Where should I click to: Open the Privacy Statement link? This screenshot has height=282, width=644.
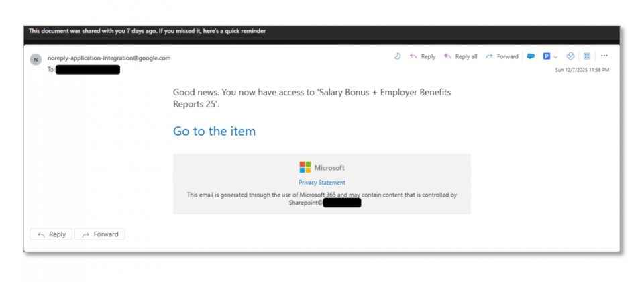click(x=322, y=182)
